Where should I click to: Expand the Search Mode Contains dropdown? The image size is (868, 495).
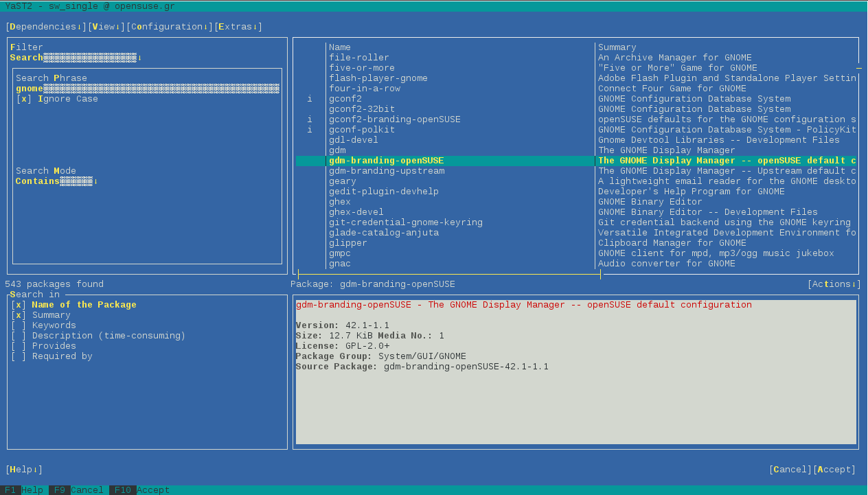(56, 181)
